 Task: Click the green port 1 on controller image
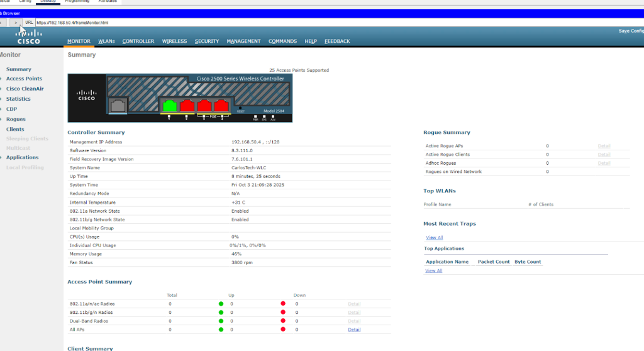click(169, 105)
